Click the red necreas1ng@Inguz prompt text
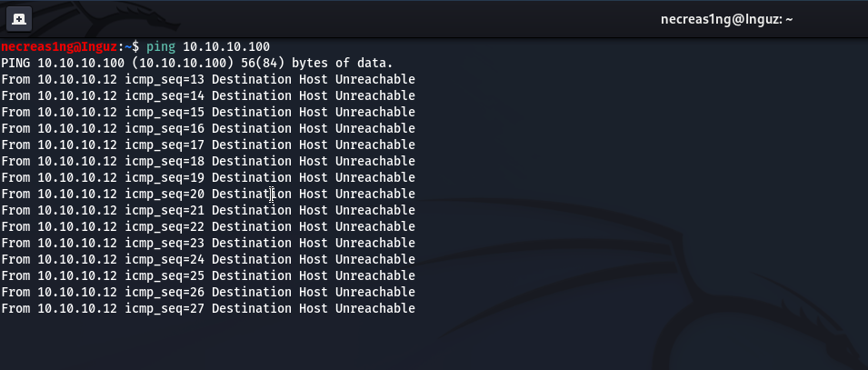This screenshot has height=370, width=868. 60,46
